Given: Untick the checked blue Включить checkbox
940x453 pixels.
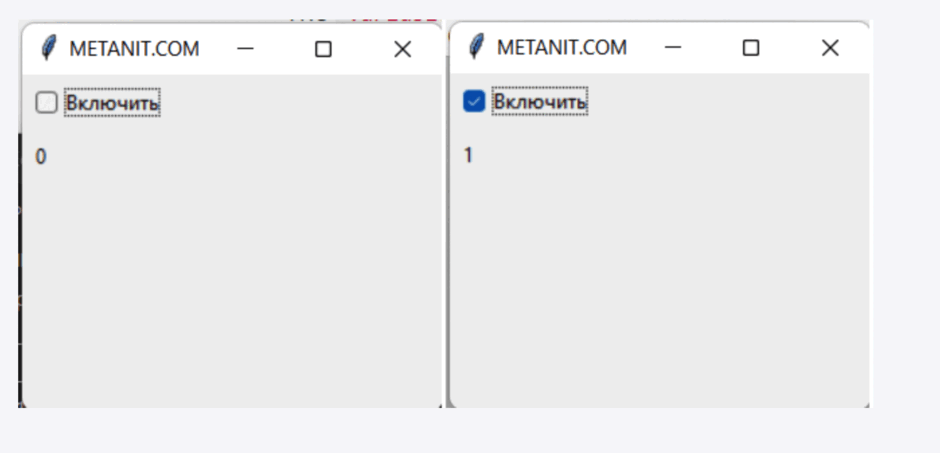Looking at the screenshot, I should 474,101.
